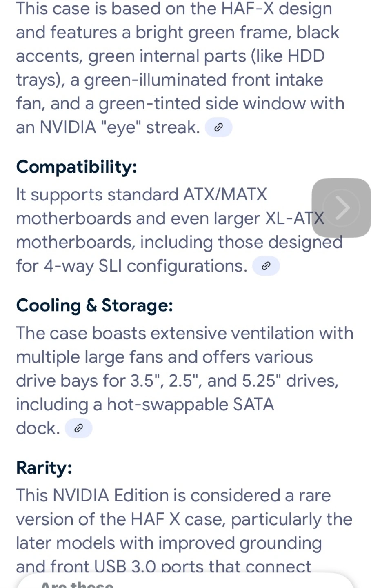Tap the phrase improved grounding
The width and height of the screenshot is (371, 588).
point(240,543)
